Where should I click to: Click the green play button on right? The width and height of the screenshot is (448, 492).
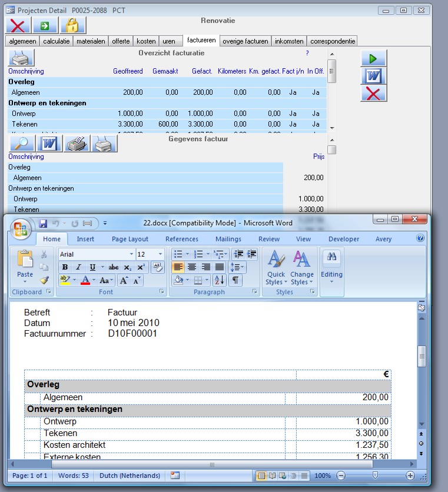point(373,59)
